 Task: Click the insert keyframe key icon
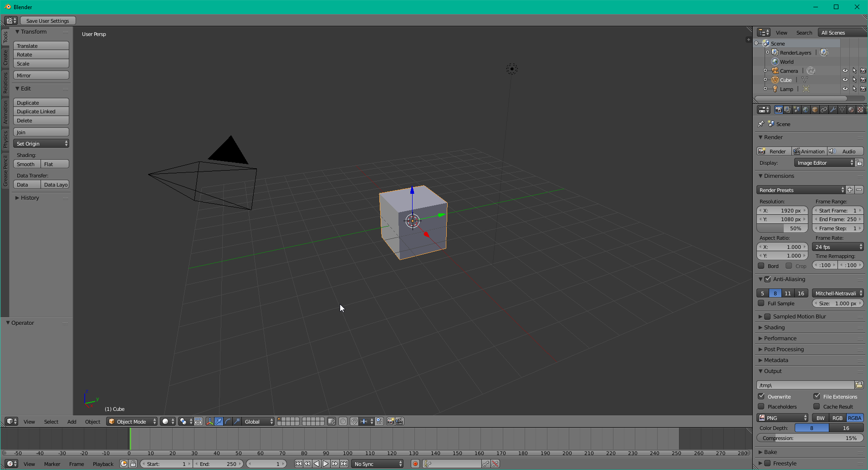coord(486,464)
